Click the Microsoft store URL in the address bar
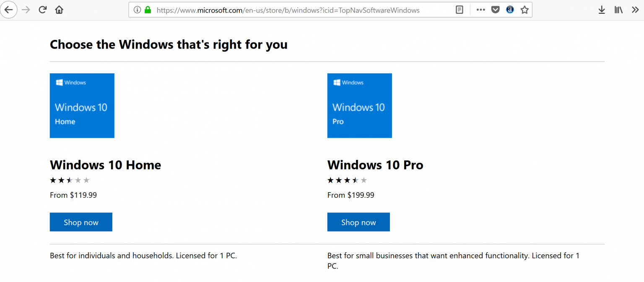Screen dimensions: 644x282 tap(288, 10)
